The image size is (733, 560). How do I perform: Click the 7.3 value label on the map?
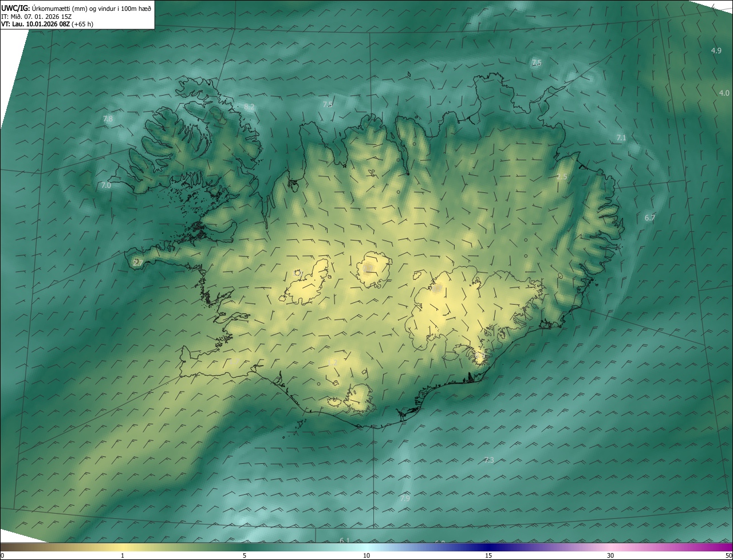pos(488,460)
